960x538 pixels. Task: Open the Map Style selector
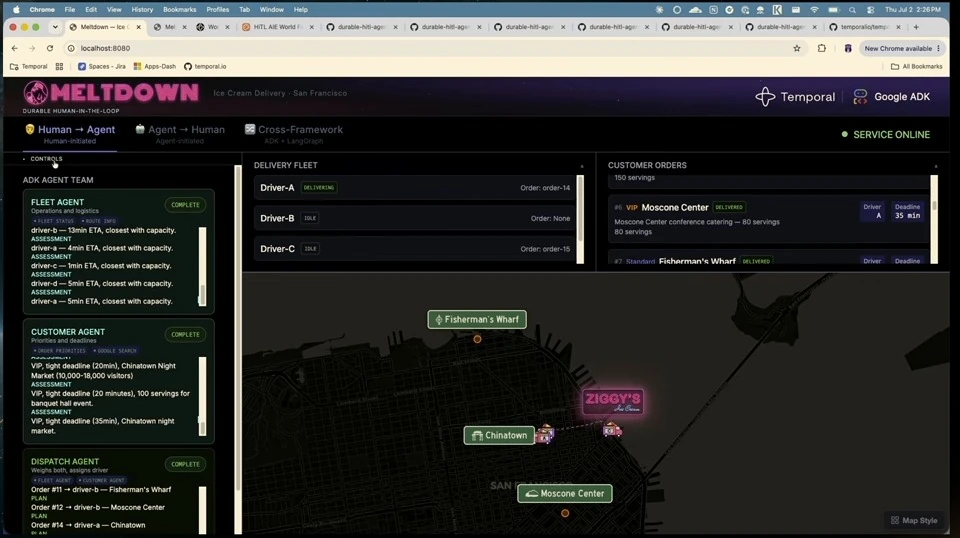tap(914, 520)
